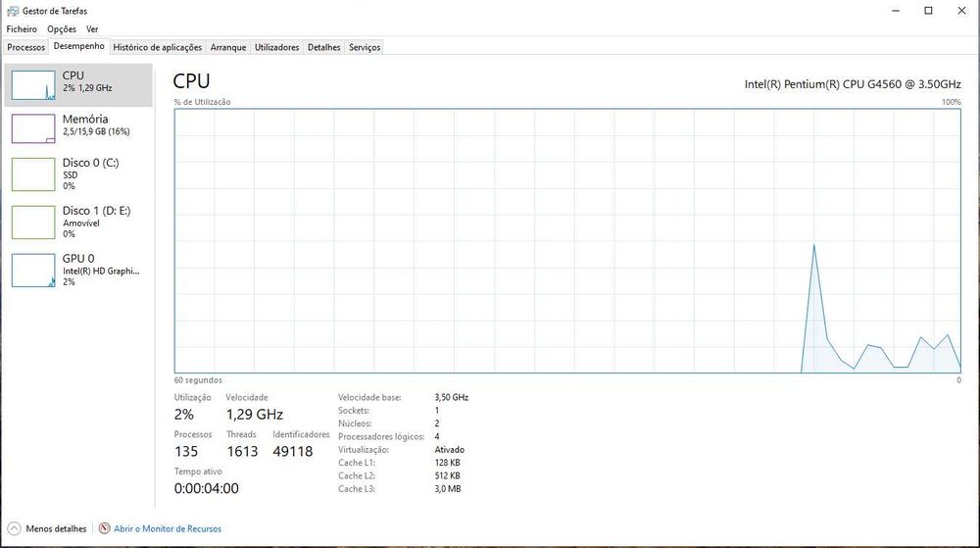Open Histórico de aplicações tab
Screen dimensions: 980x548
pyautogui.click(x=157, y=47)
